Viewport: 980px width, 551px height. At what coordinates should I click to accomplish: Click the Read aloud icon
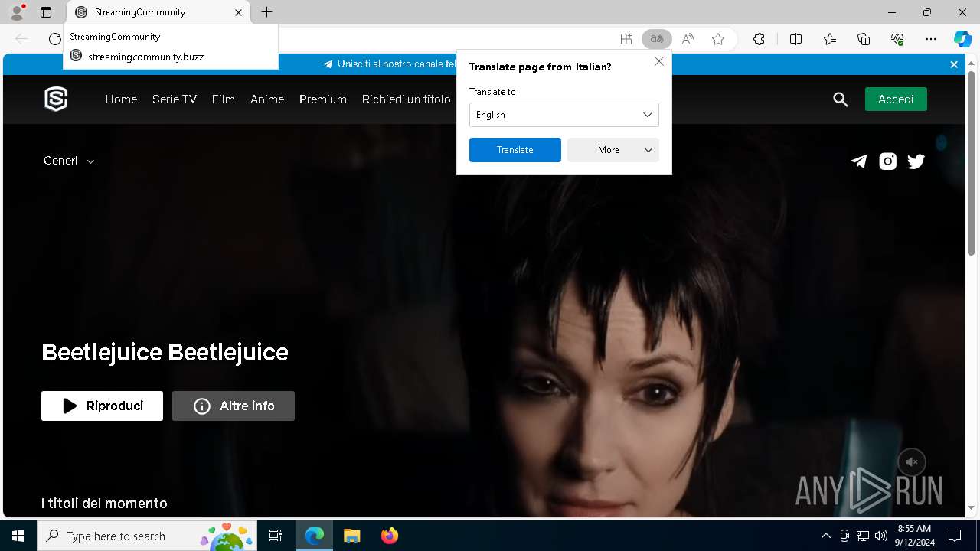point(688,39)
